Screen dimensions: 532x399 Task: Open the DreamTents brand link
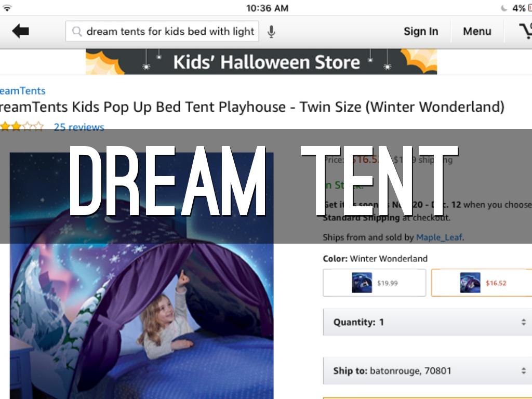23,90
